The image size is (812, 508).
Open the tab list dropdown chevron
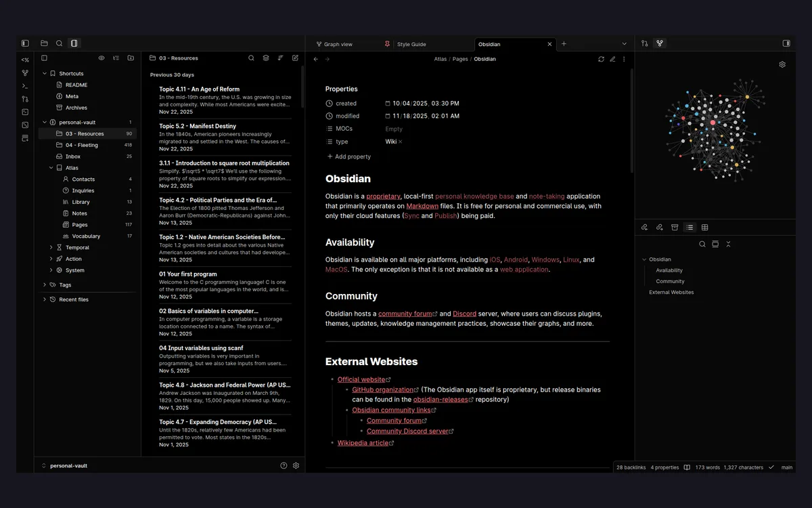[624, 44]
